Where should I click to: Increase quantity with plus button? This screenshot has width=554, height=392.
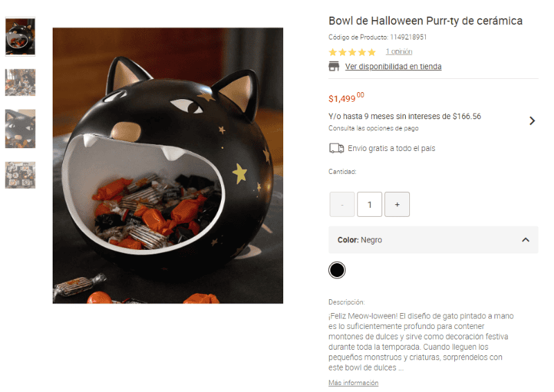click(397, 204)
